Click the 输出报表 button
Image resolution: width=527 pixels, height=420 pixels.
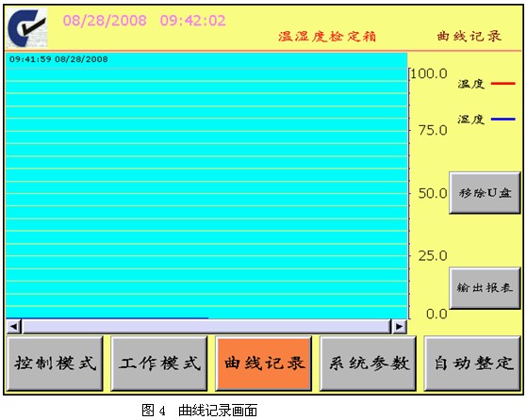coord(485,288)
